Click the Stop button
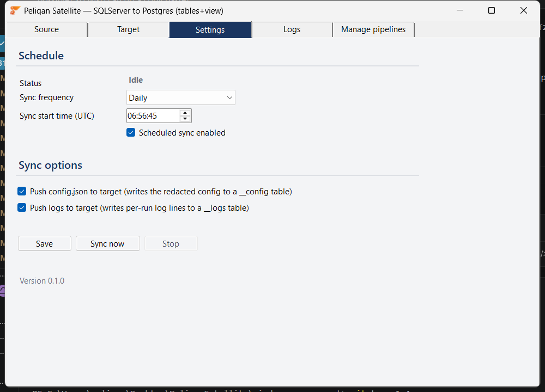Screen dimensions: 545x392 pos(171,243)
